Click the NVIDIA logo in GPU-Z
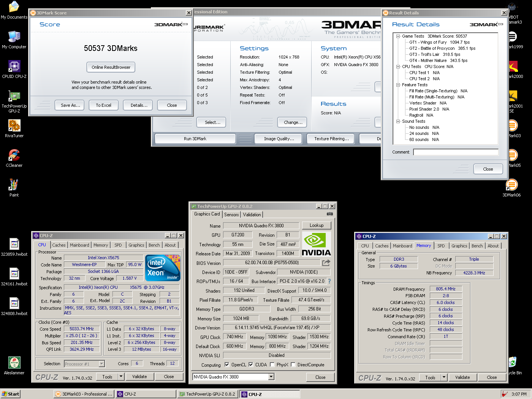532x399 pixels. click(x=316, y=244)
